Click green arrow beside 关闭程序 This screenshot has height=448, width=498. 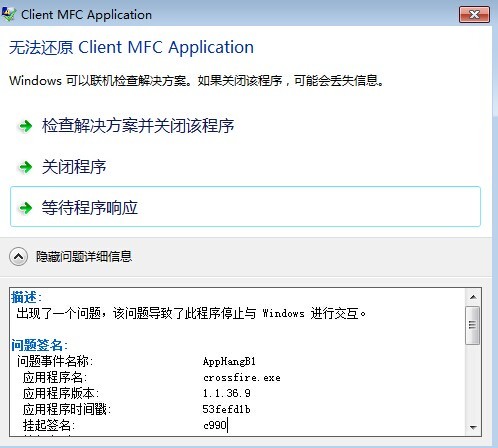(25, 167)
